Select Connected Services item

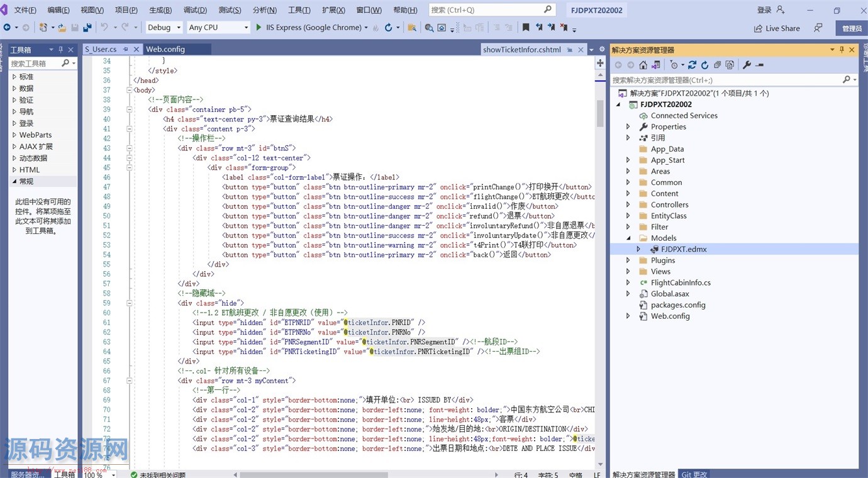click(684, 116)
